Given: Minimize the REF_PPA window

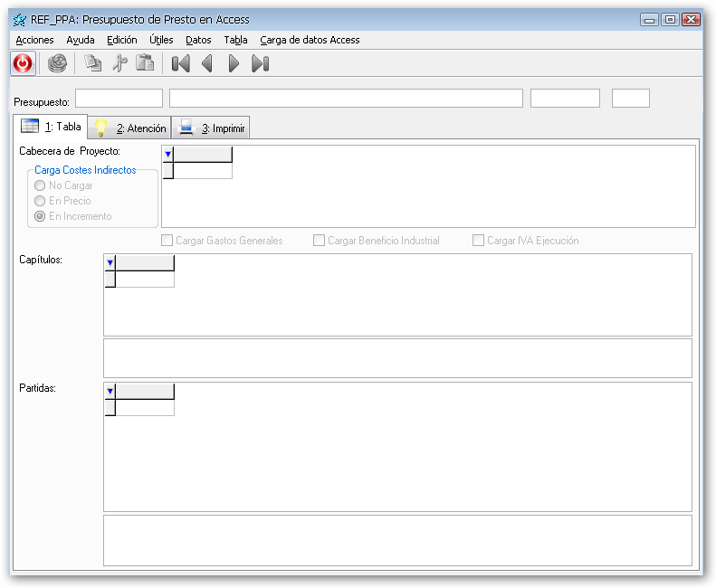Looking at the screenshot, I should [649, 20].
